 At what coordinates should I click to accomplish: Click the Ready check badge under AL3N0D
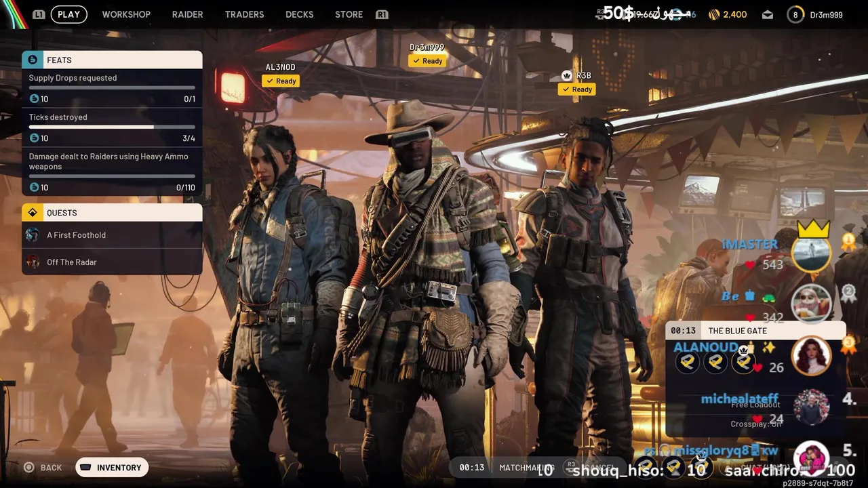tap(281, 81)
